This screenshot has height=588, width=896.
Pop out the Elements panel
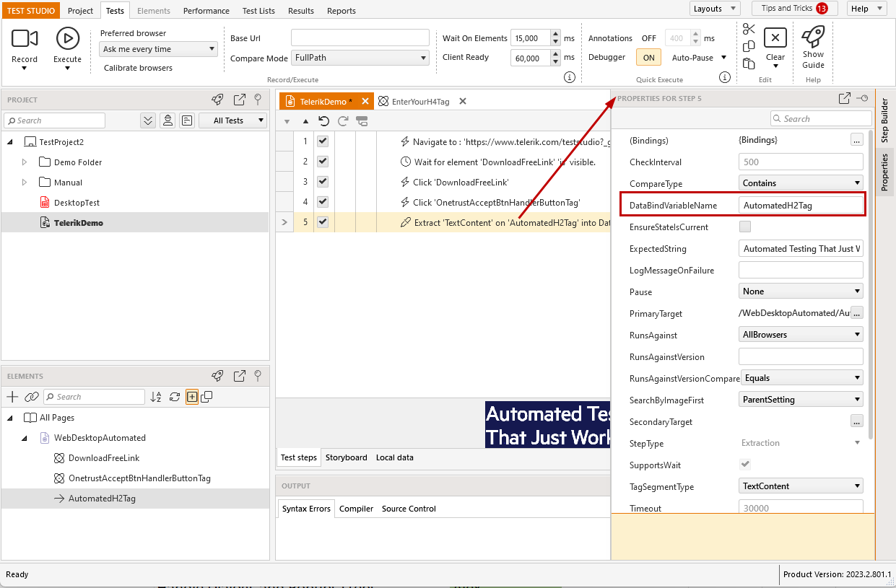pyautogui.click(x=240, y=376)
